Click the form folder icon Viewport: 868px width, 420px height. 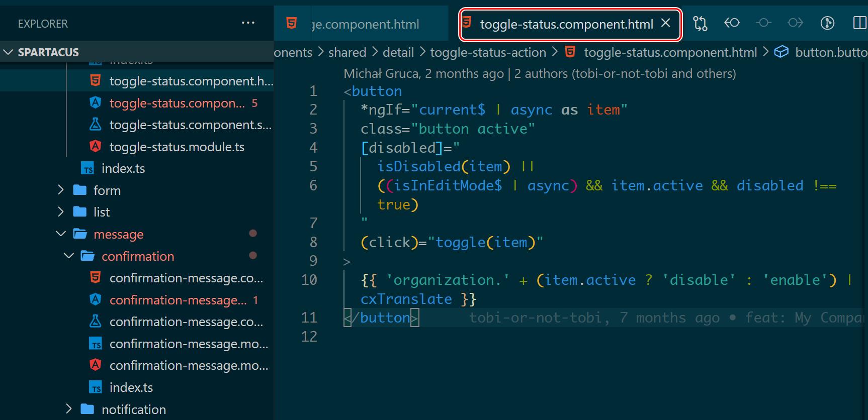click(x=79, y=190)
